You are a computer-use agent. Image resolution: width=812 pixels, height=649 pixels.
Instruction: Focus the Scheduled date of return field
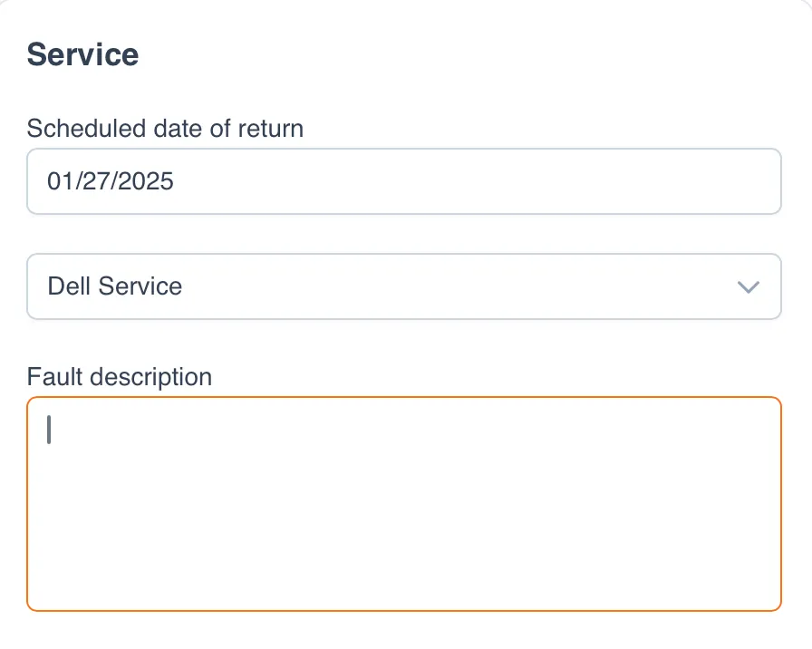click(403, 181)
